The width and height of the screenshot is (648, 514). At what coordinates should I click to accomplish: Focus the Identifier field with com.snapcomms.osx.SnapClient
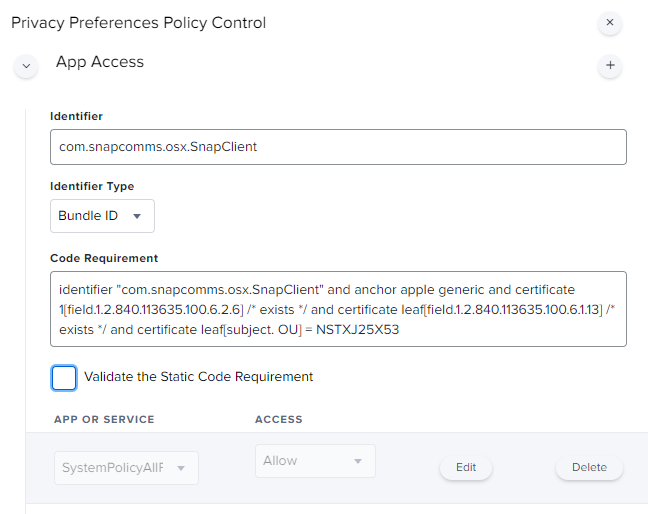click(338, 147)
